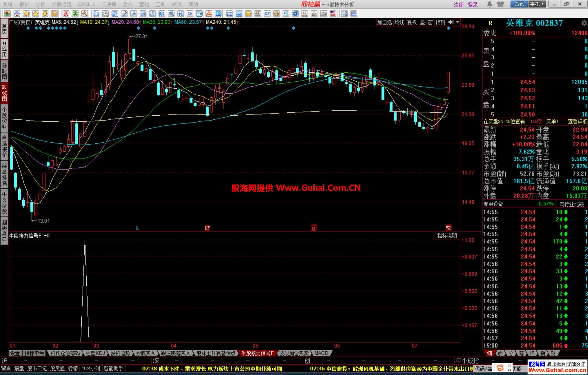Open the gear settings for stock panel
The height and width of the screenshot is (375, 588).
pos(584,23)
